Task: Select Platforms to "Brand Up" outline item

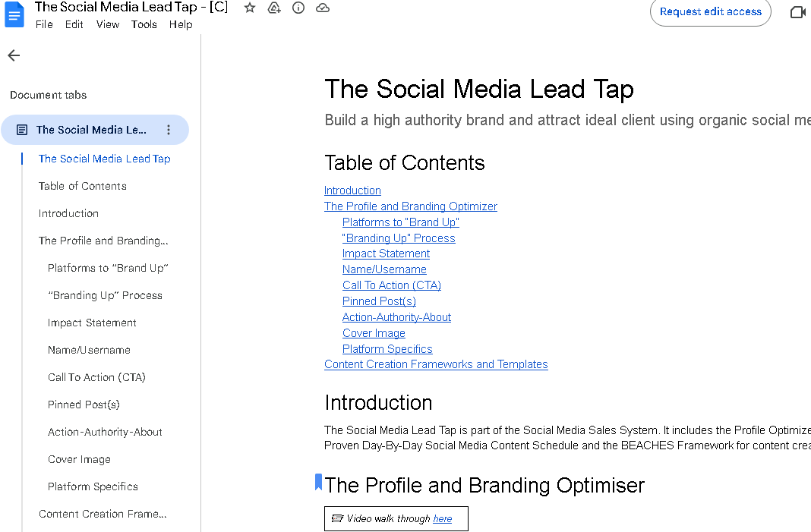Action: coord(108,269)
